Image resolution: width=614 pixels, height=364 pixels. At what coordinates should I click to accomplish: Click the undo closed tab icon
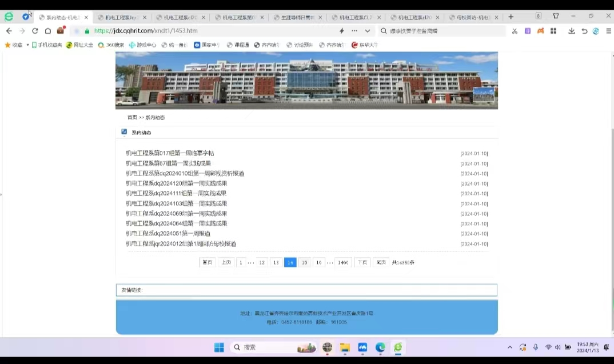[584, 31]
